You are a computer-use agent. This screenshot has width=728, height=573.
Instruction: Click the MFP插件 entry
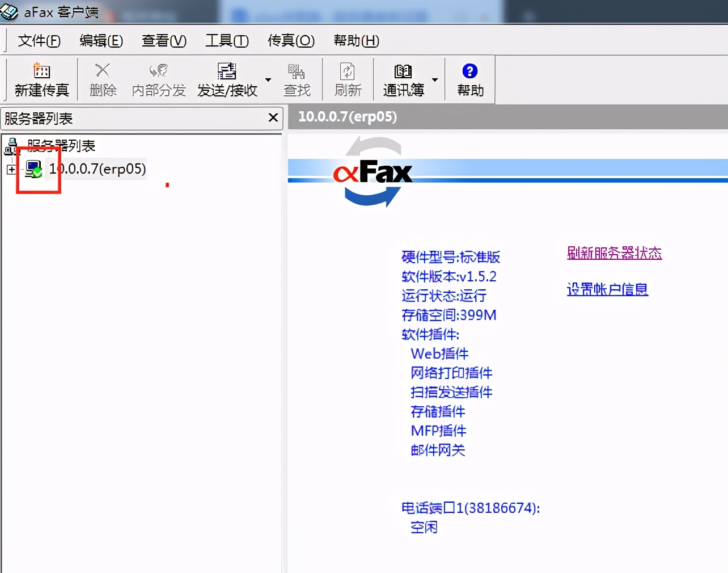pos(438,431)
